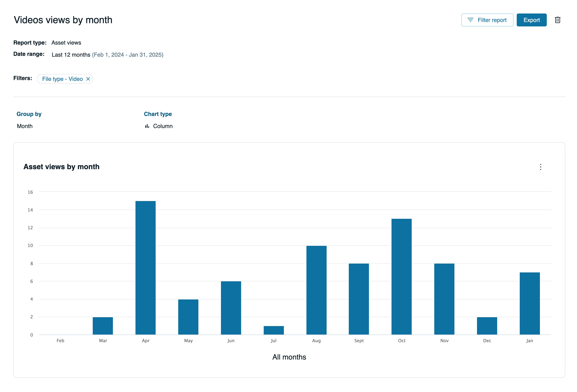Select the October bar in the chart

[x=401, y=277]
